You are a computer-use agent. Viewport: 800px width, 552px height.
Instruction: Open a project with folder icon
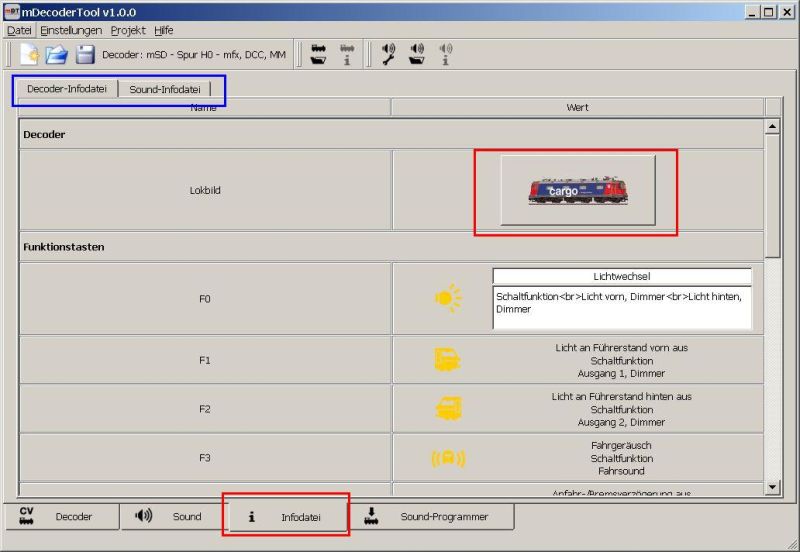click(x=57, y=55)
